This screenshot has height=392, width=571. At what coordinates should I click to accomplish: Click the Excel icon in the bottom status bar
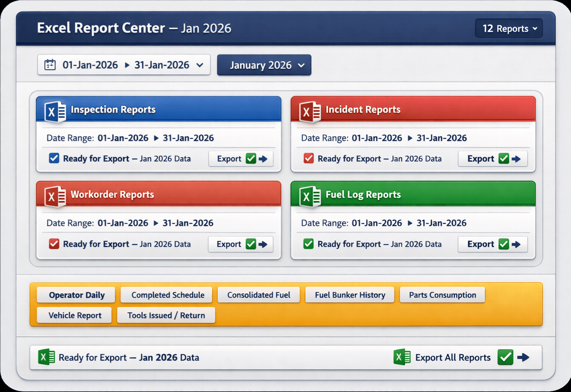(47, 357)
